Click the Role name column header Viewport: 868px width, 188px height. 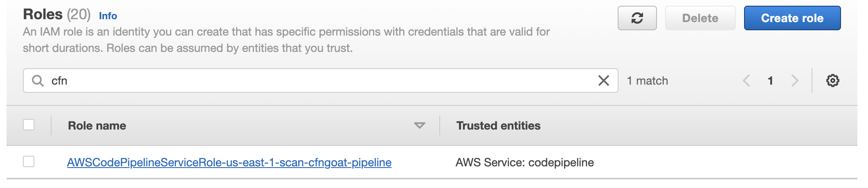coord(97,125)
